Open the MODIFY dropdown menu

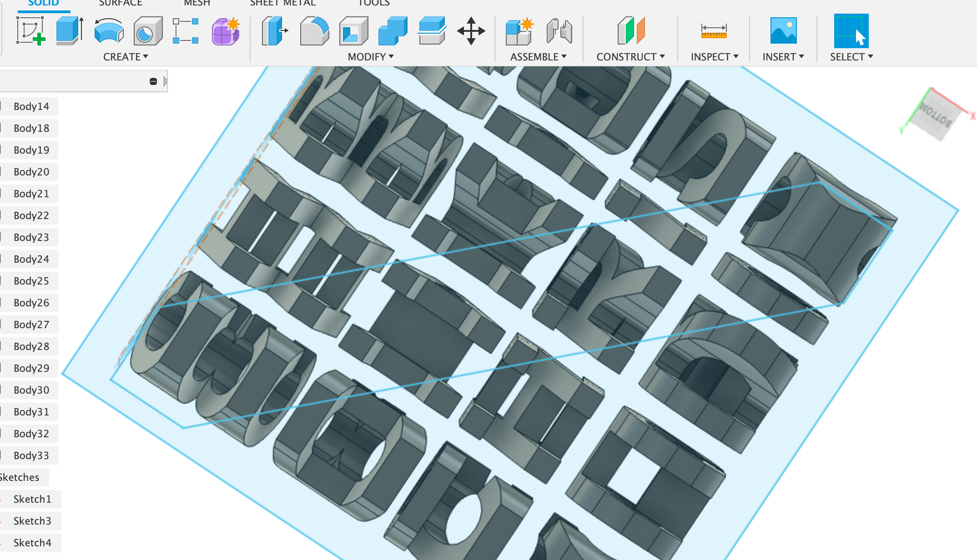[x=371, y=57]
